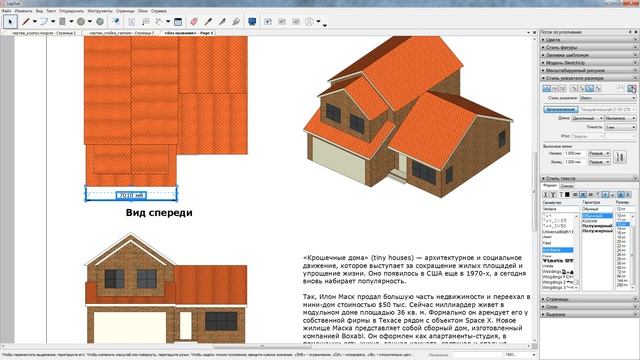Select Полужирный bold typeface in list
This screenshot has width=640, height=360.
click(x=597, y=226)
